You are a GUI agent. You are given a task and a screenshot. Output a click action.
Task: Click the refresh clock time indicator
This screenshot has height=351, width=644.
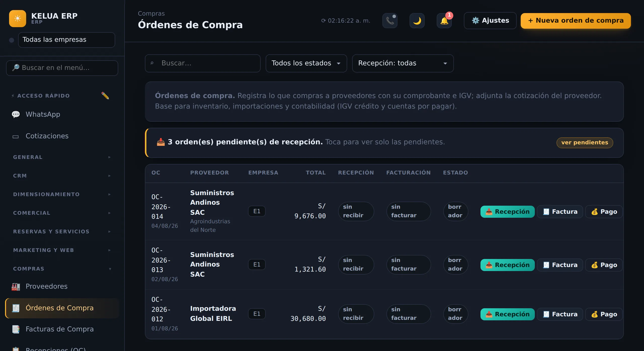point(346,21)
